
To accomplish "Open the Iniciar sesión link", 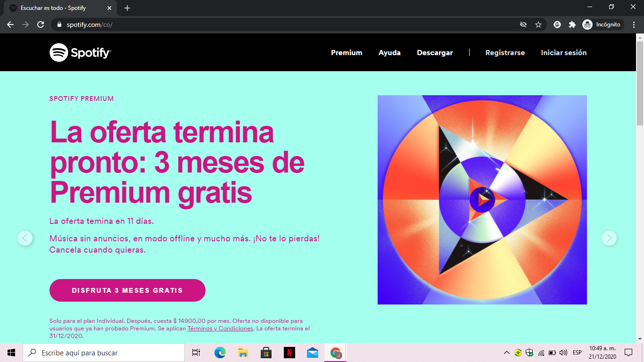I will click(564, 53).
